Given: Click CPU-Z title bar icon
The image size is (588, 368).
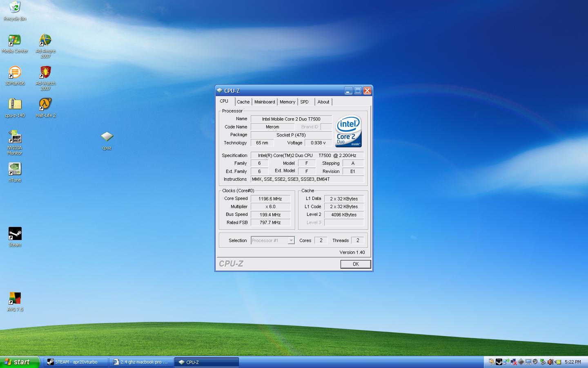Looking at the screenshot, I should click(x=220, y=91).
